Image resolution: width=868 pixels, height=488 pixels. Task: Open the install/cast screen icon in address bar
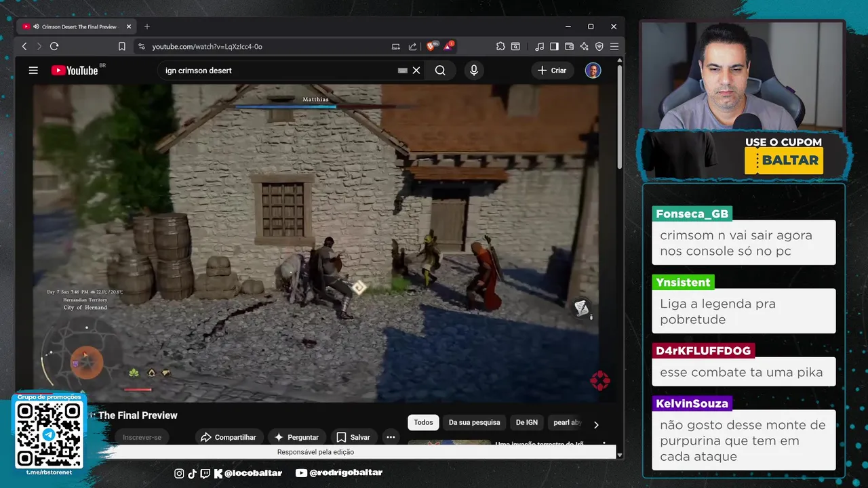(396, 47)
